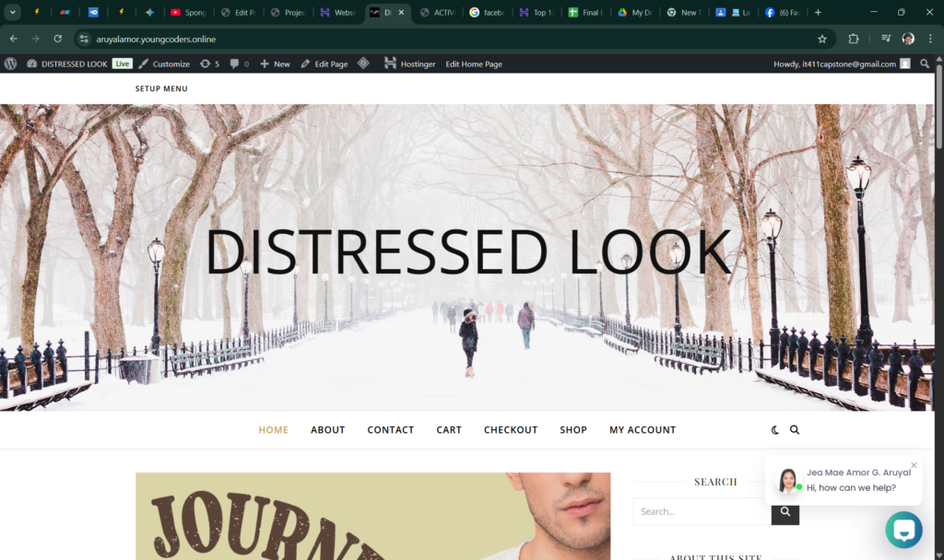Click the search submit button in sidebar
944x560 pixels.
tap(785, 511)
